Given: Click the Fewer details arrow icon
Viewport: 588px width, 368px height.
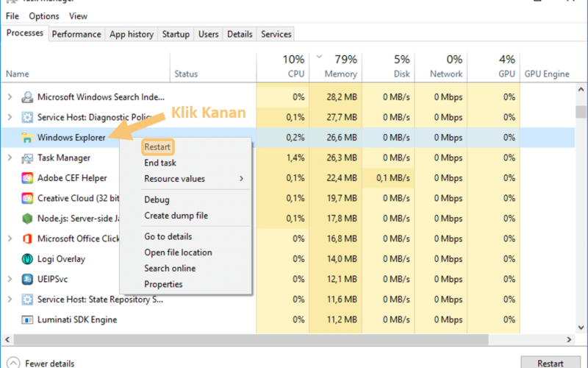Looking at the screenshot, I should point(13,363).
